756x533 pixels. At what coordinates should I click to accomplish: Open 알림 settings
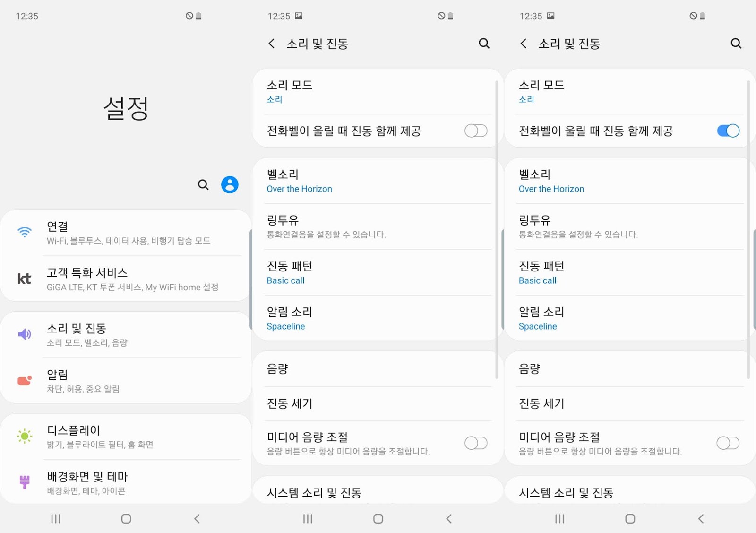pos(126,381)
